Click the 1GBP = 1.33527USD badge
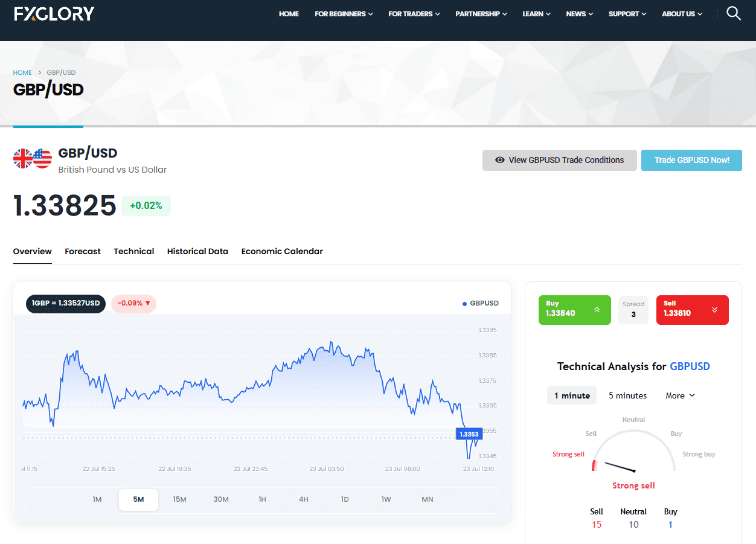 pyautogui.click(x=66, y=303)
